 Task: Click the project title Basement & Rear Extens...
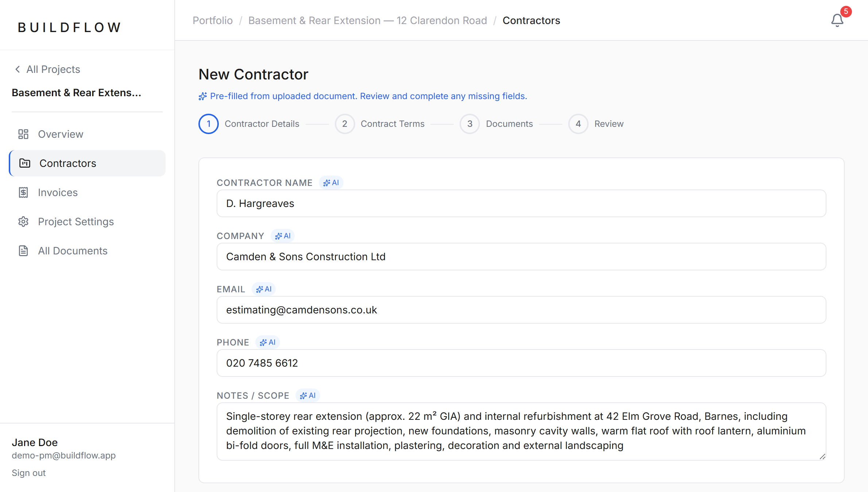pyautogui.click(x=76, y=93)
